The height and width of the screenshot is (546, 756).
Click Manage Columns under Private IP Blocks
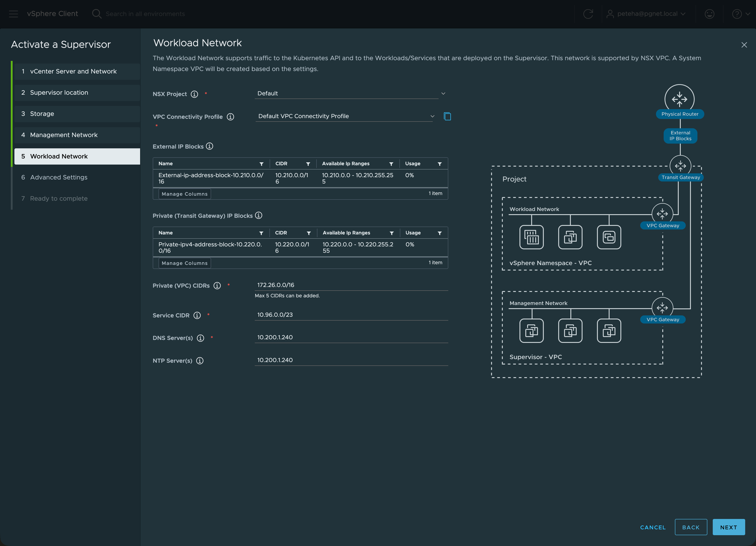(x=185, y=263)
